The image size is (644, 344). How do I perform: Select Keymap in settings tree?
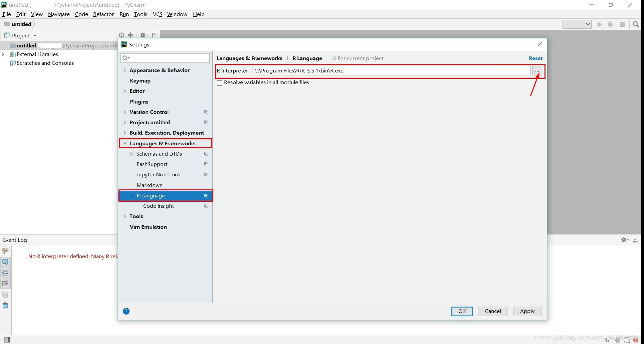[x=140, y=80]
